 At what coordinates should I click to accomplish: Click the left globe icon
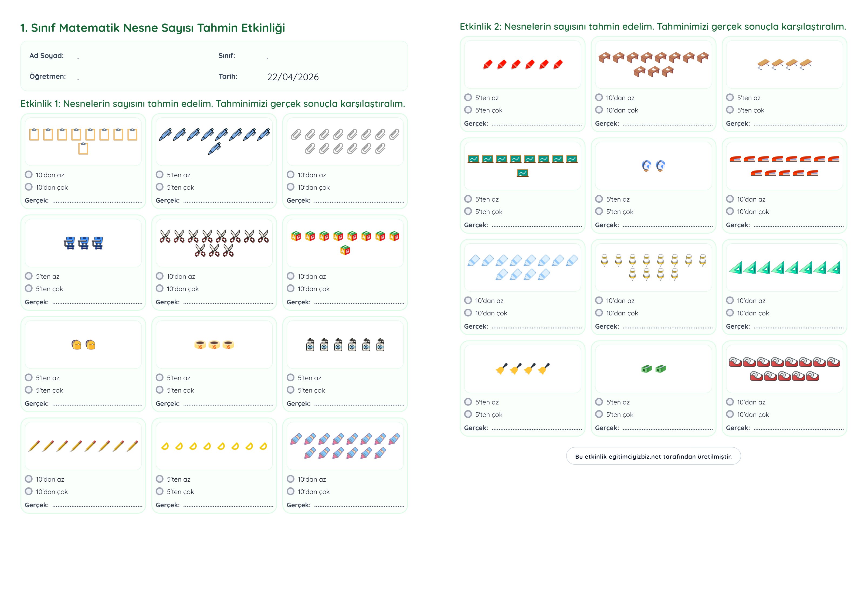click(x=646, y=166)
